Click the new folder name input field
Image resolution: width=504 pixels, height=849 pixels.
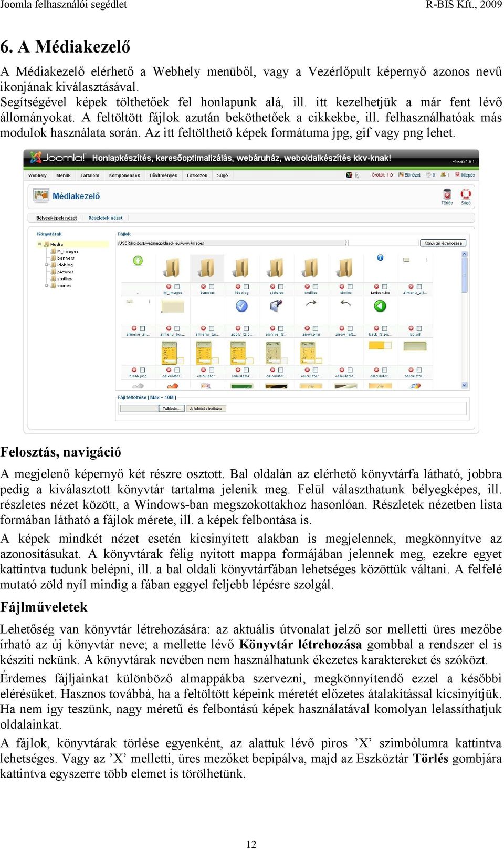(x=383, y=243)
